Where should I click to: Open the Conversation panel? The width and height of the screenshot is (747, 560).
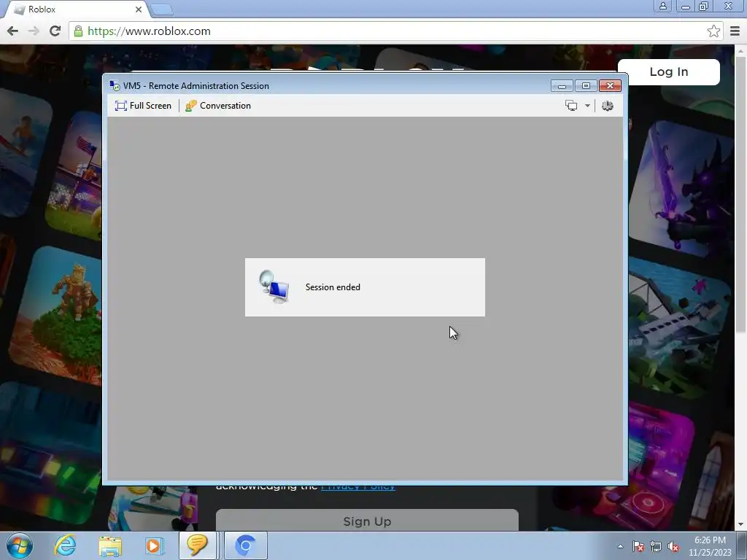click(x=217, y=106)
